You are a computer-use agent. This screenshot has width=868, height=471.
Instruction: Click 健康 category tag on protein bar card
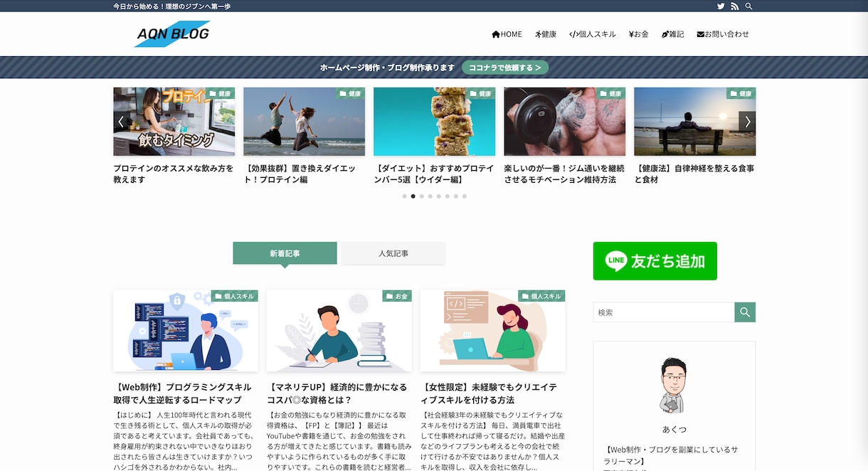tap(480, 93)
